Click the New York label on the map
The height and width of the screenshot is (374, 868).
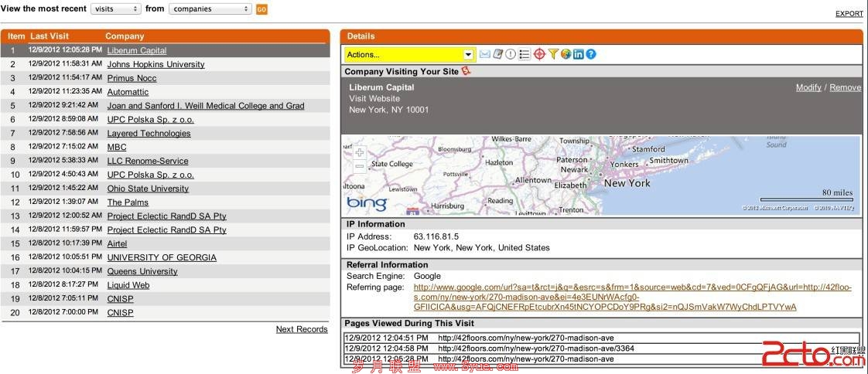627,182
